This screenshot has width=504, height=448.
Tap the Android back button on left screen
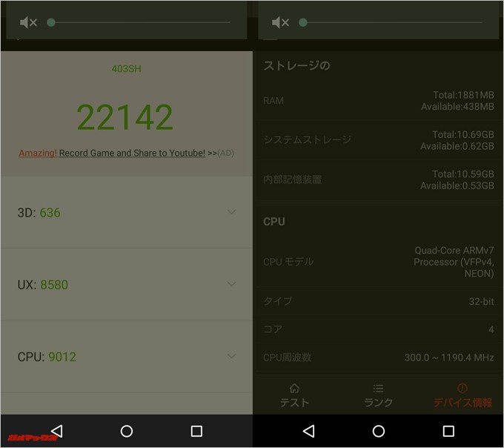[x=57, y=431]
